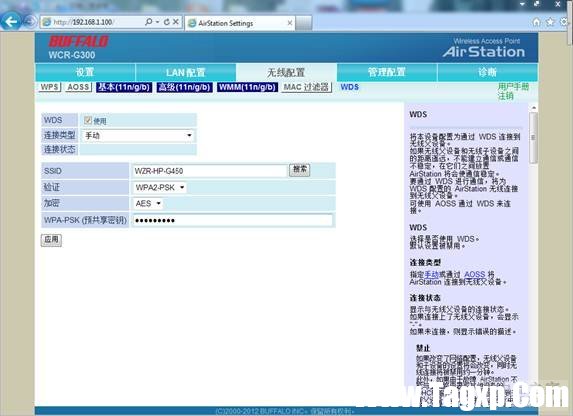
Task: Click the forward navigation arrow
Action: click(29, 22)
